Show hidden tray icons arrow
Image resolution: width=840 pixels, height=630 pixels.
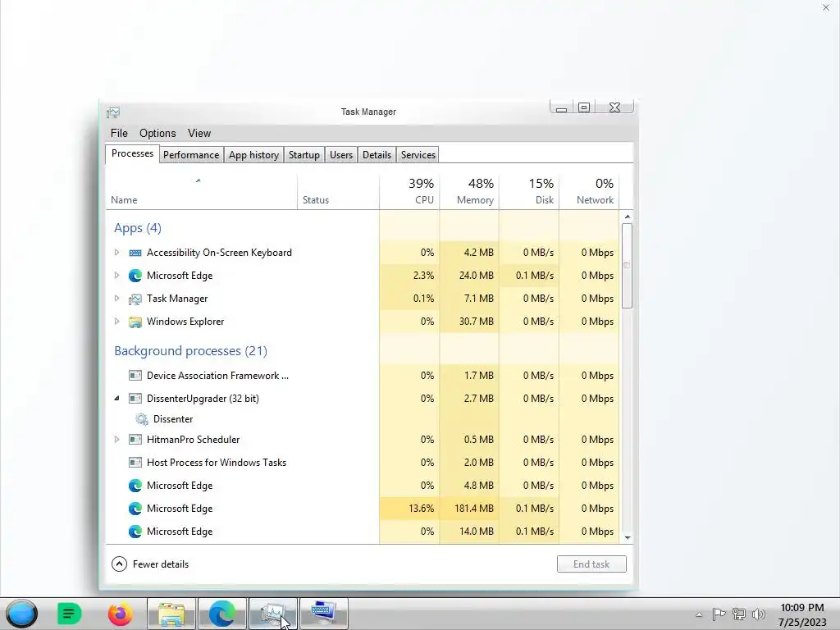699,615
